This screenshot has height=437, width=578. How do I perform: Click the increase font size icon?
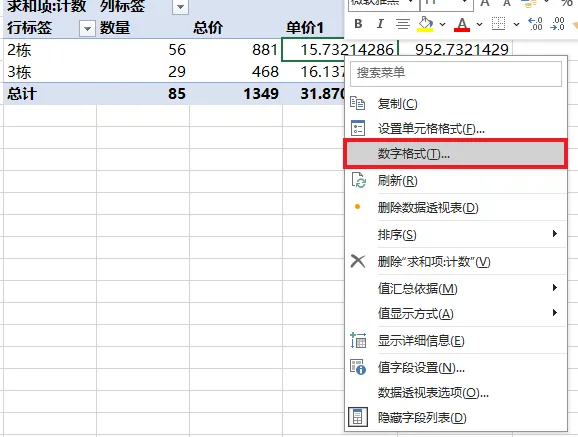tap(485, 3)
